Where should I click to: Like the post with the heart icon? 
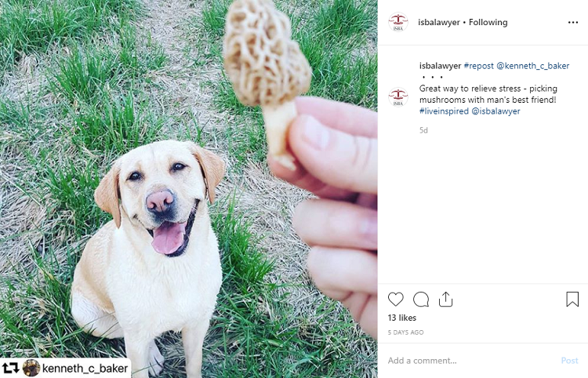click(396, 299)
